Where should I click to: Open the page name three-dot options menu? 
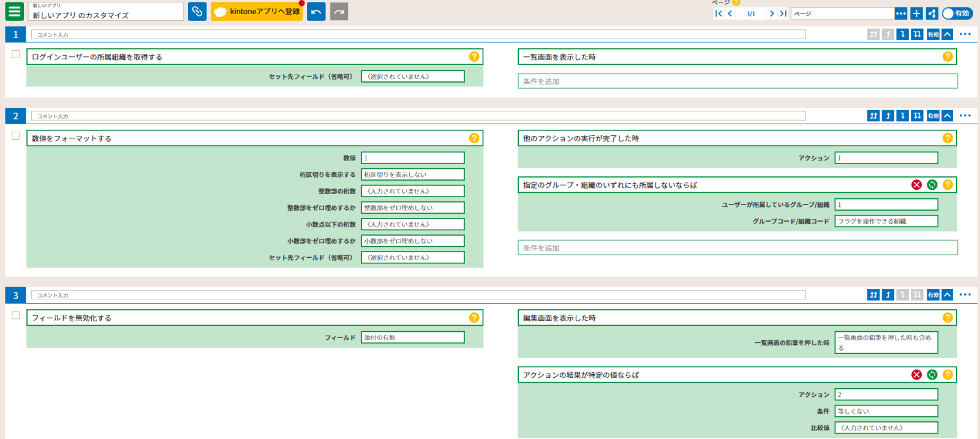pos(900,13)
